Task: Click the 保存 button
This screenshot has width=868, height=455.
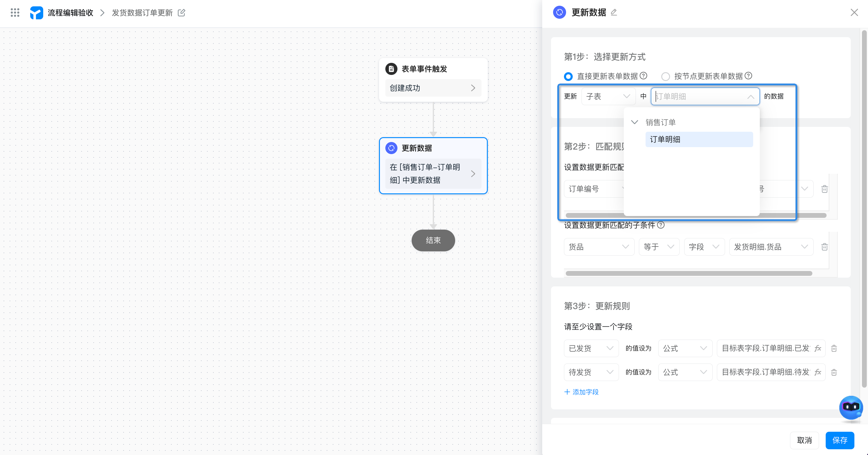Action: (839, 440)
